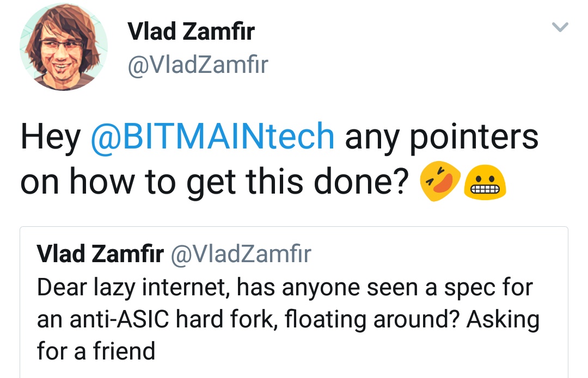This screenshot has height=378, width=588.
Task: Open the tweet options chevron menu
Action: pyautogui.click(x=560, y=27)
